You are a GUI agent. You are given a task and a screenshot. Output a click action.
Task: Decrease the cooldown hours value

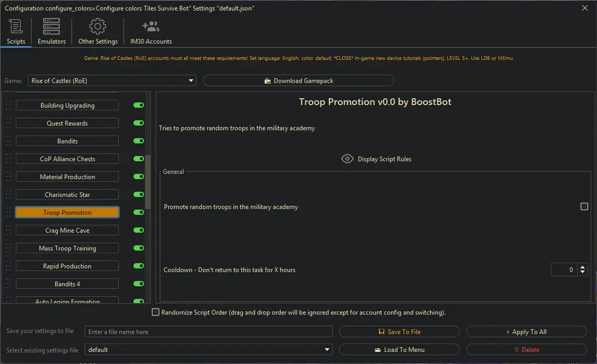(582, 272)
